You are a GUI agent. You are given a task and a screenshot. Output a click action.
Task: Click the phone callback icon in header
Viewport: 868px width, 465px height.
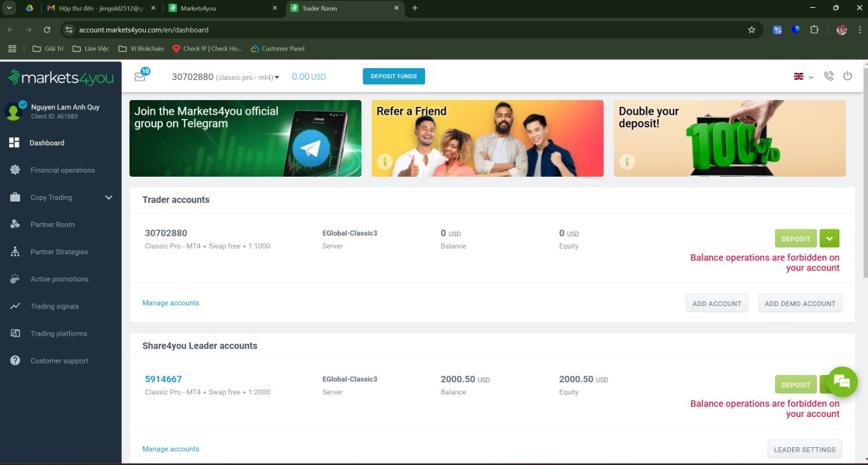(x=828, y=76)
